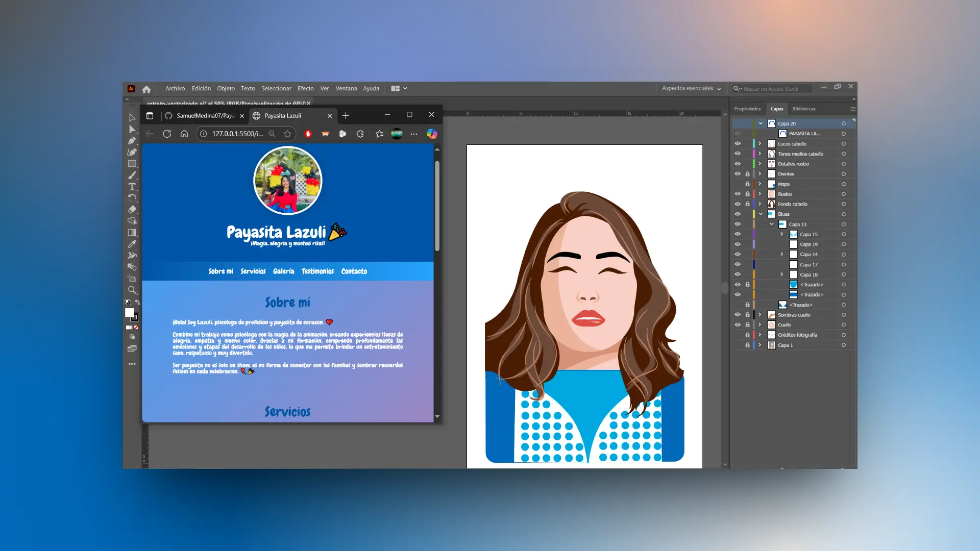
Task: Click the fill color swatch in the toolbar
Action: 129,313
